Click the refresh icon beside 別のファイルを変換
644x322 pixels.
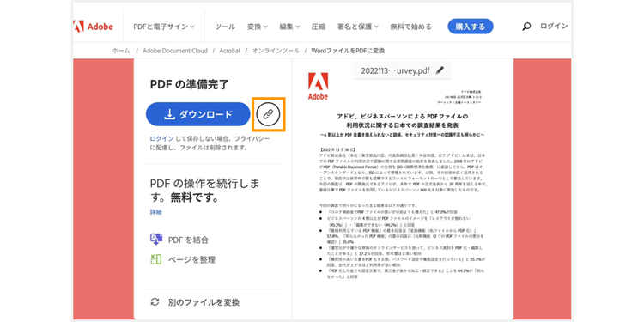155,302
